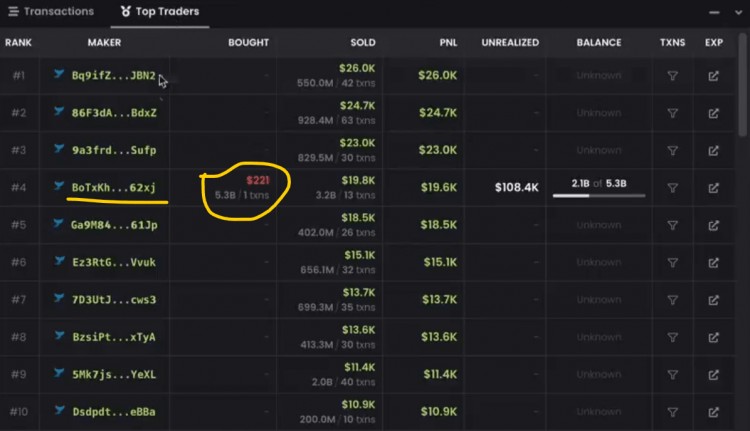
Task: Filter transactions of maker Ez3RtG...Vvuk
Action: coord(672,262)
